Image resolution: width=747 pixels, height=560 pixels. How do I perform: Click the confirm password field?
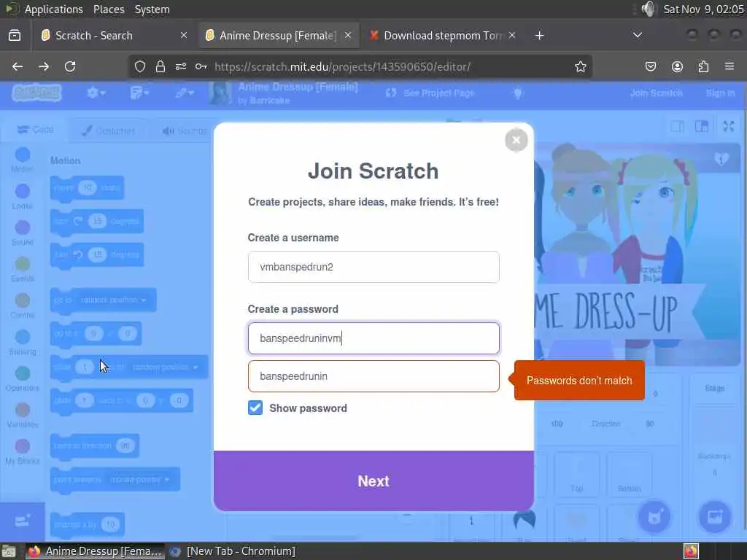tap(373, 376)
